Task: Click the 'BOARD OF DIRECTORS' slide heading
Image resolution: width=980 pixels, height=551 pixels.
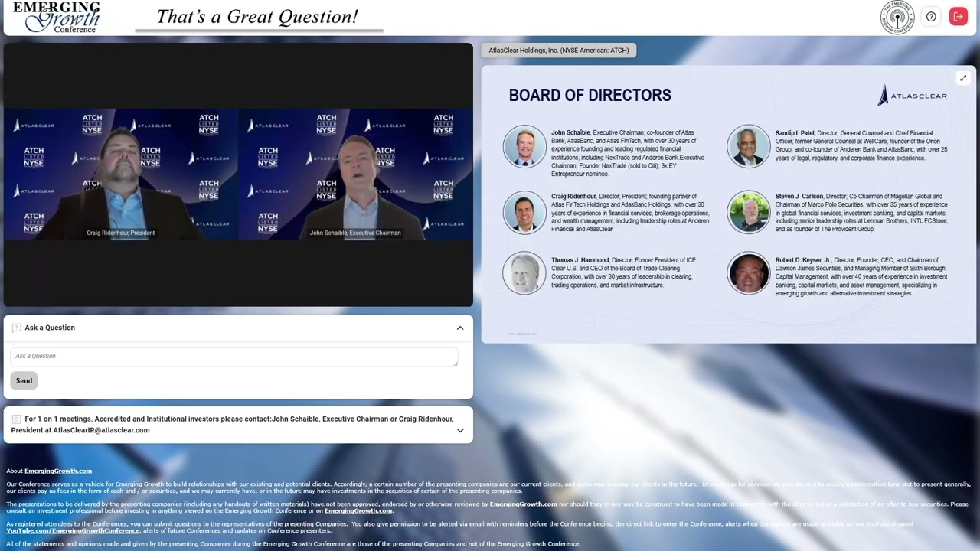Action: (590, 96)
